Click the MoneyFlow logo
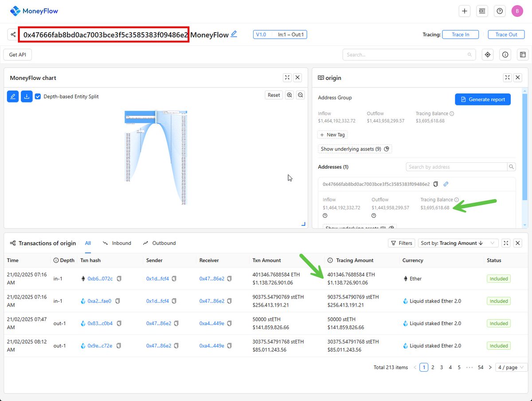 [x=34, y=11]
